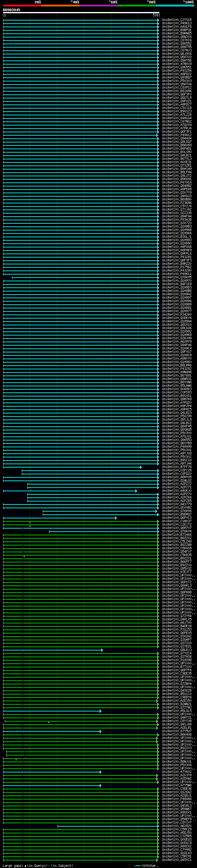Click the purple ~60% identity legend segment
Screen dimensions: 197x868
[x=98, y=6]
